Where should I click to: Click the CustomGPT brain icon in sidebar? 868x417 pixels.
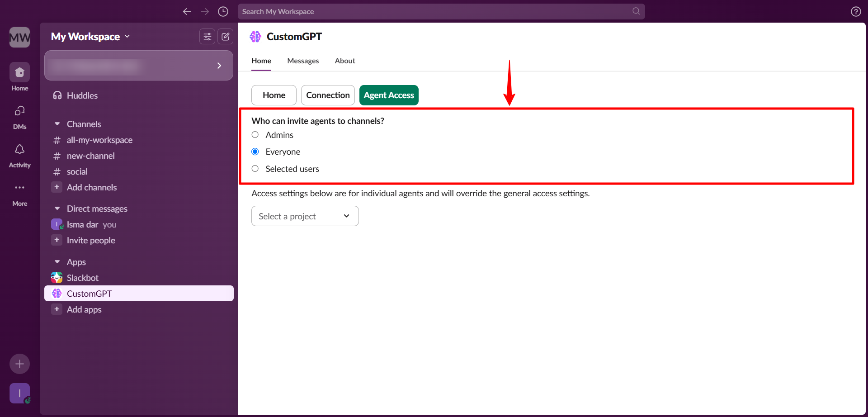click(x=57, y=294)
